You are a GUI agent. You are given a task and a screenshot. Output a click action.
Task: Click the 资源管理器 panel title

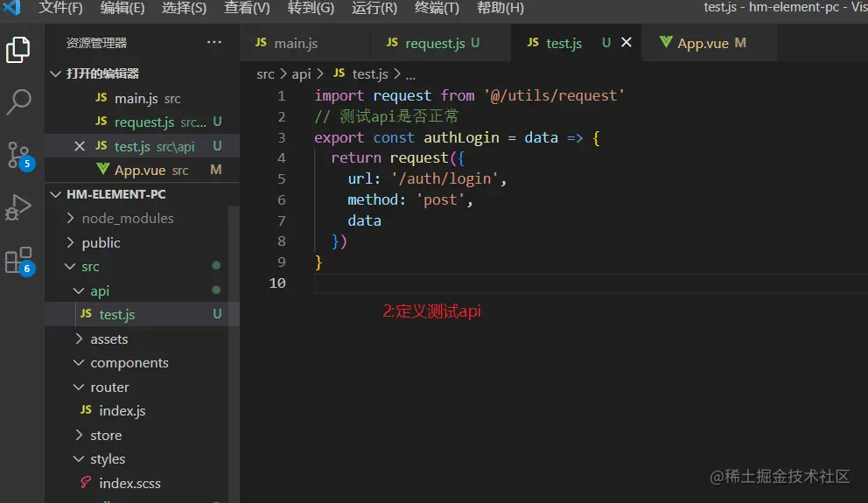(96, 43)
